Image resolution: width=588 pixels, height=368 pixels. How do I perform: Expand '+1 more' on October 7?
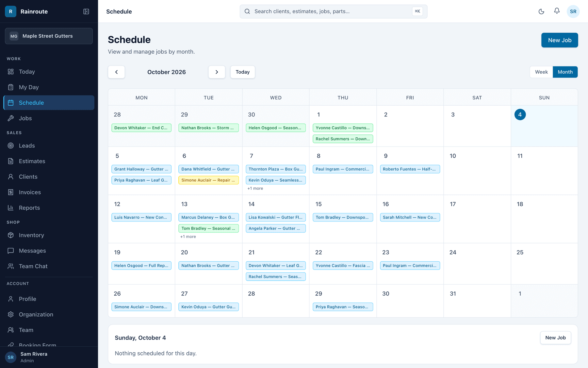[x=255, y=188]
